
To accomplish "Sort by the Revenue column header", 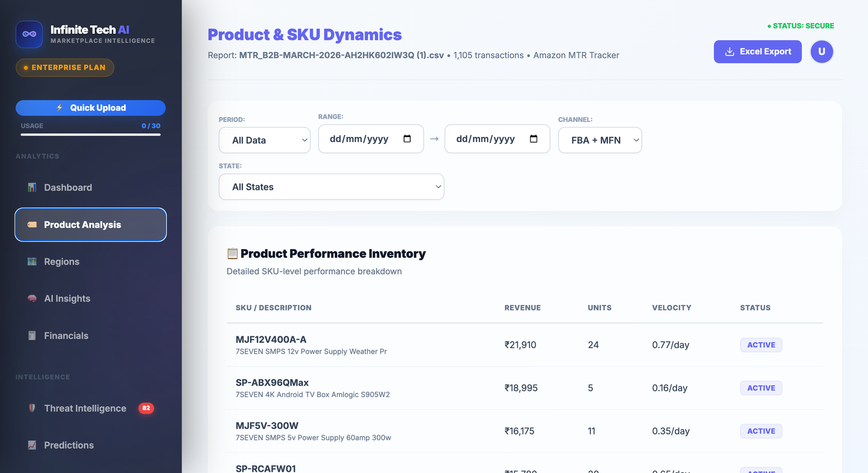I will coord(522,308).
